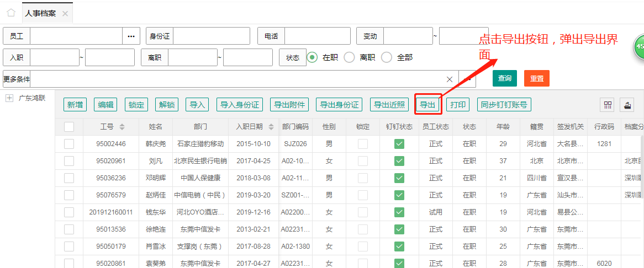Click the 导出 export button
The height and width of the screenshot is (268, 644).
pyautogui.click(x=427, y=105)
